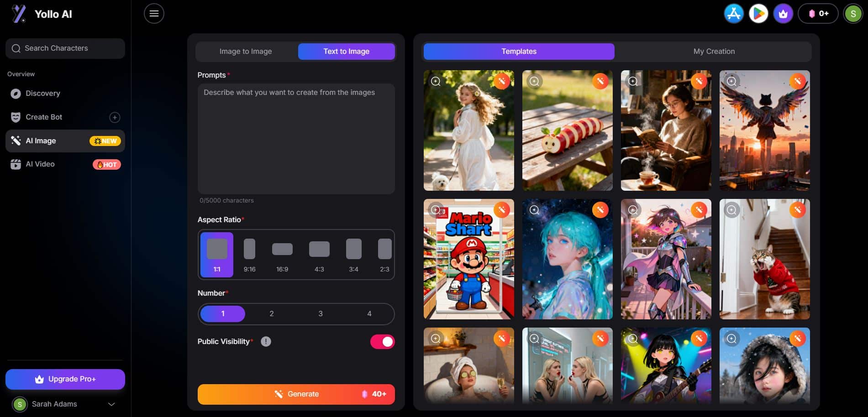The image size is (868, 417).
Task: Go to Discovery in the sidebar
Action: point(65,94)
